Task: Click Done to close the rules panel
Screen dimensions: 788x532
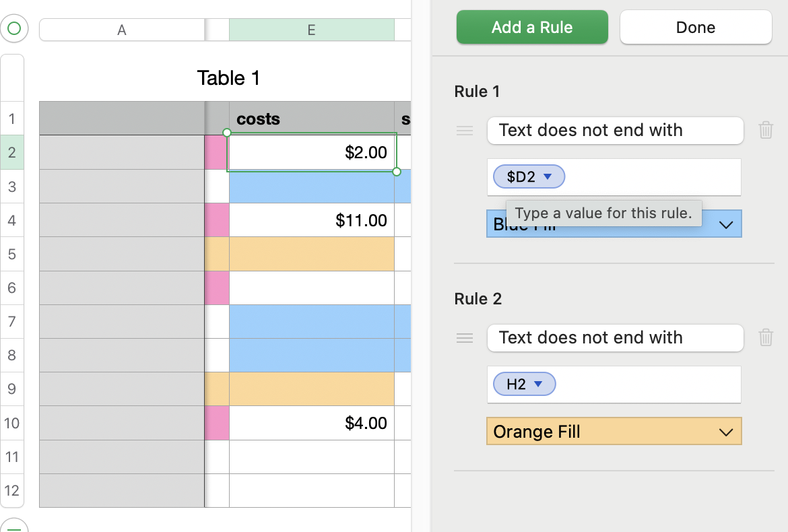Action: coord(695,28)
